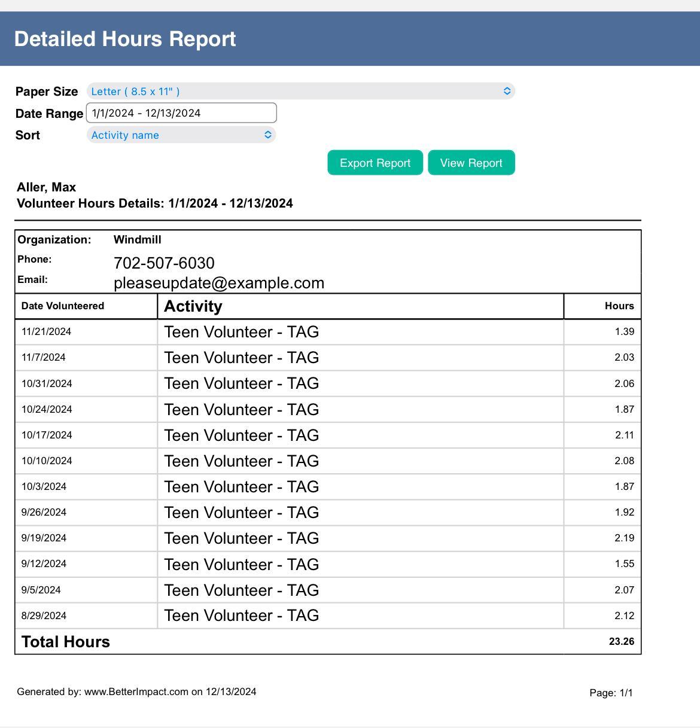Click the Total Hours label
Image resolution: width=700 pixels, height=728 pixels.
(x=66, y=642)
